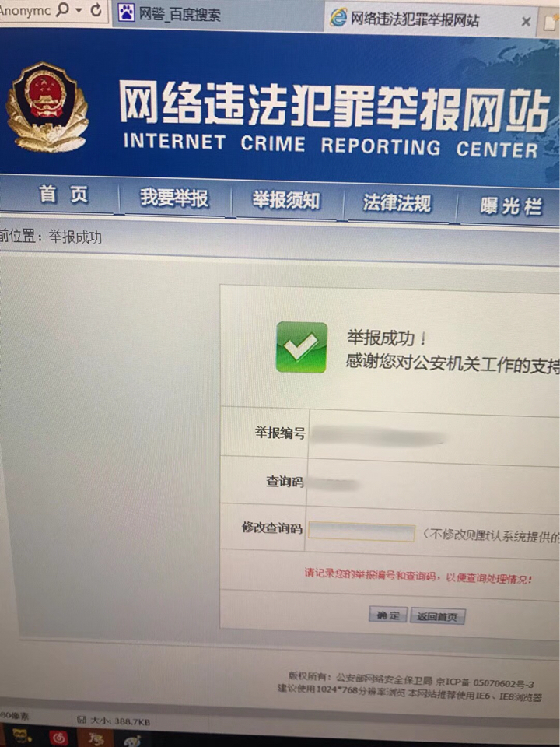Open the 我要举报 navigation item
Viewport: 560px width, 747px height.
tap(173, 198)
